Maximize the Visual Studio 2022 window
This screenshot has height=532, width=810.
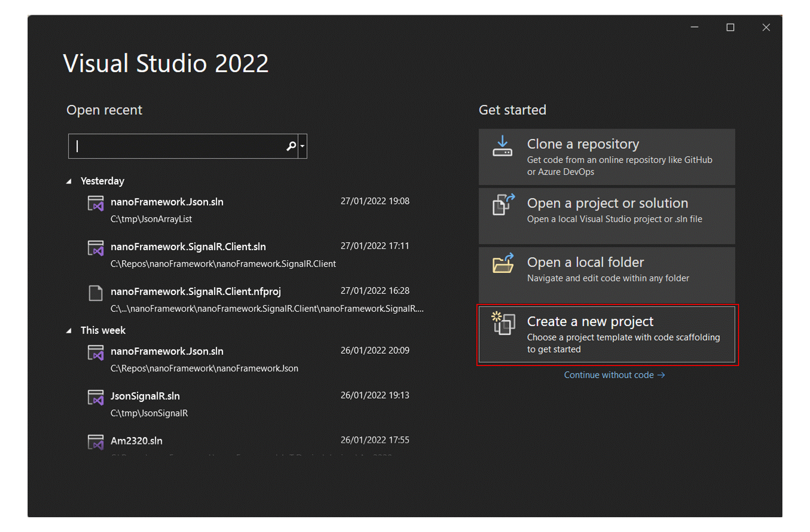pos(730,27)
